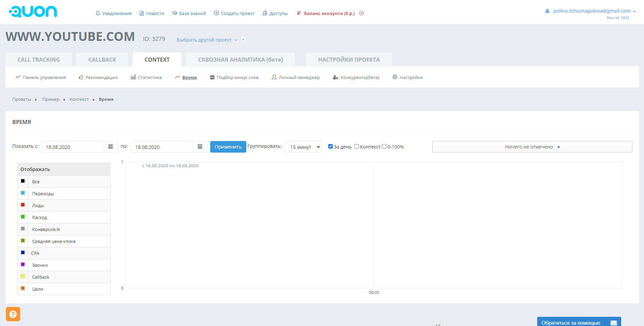Click the Проекты breadcrumb link

pyautogui.click(x=22, y=99)
